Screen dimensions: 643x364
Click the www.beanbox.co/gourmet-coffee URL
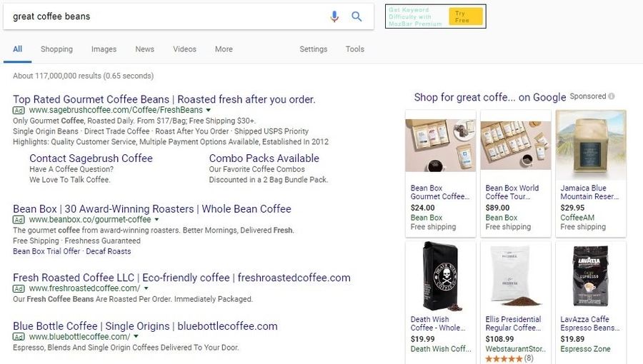pos(90,220)
